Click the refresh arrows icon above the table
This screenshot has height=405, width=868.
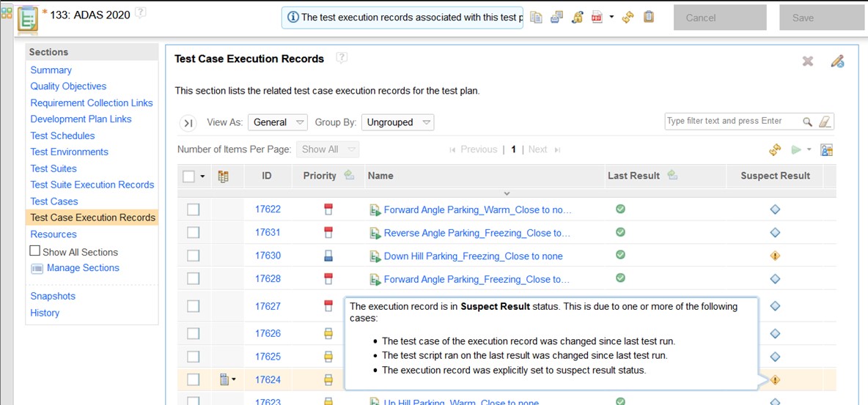pyautogui.click(x=775, y=150)
